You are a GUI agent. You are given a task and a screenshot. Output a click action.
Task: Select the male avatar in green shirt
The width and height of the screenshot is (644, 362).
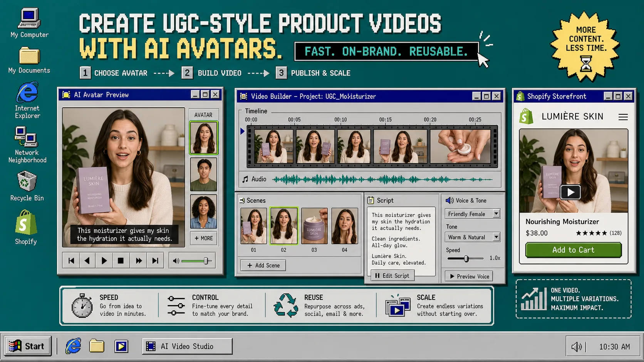tap(203, 174)
